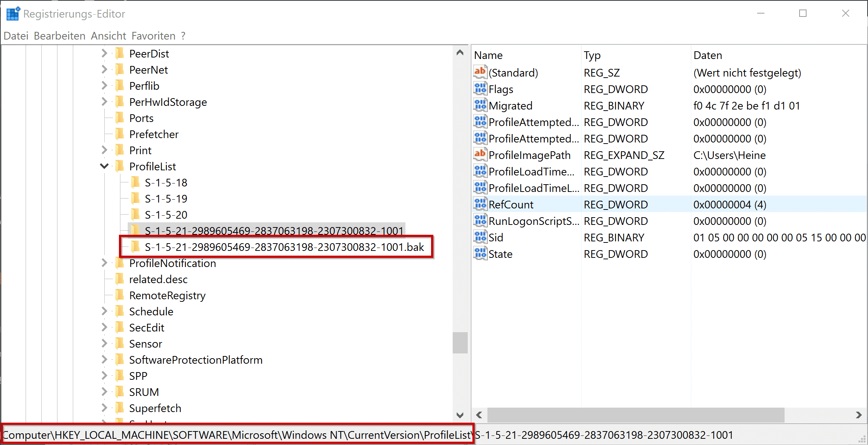Select the C:\Users\Heine data cell
Image resolution: width=868 pixels, height=445 pixels.
729,155
